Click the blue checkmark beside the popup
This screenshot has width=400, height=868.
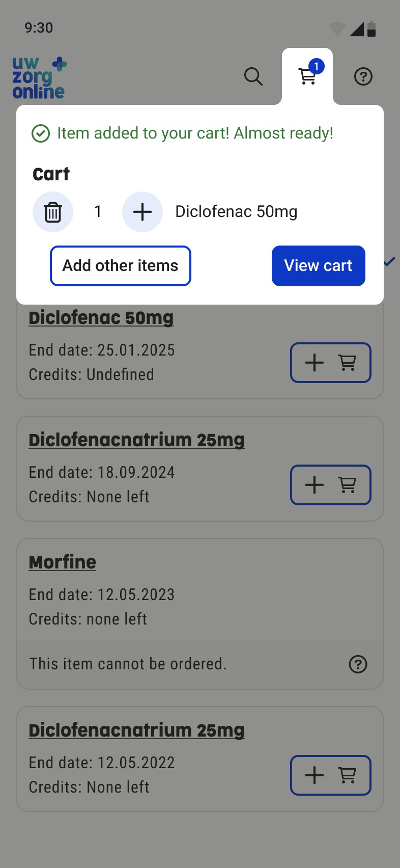coord(390,262)
